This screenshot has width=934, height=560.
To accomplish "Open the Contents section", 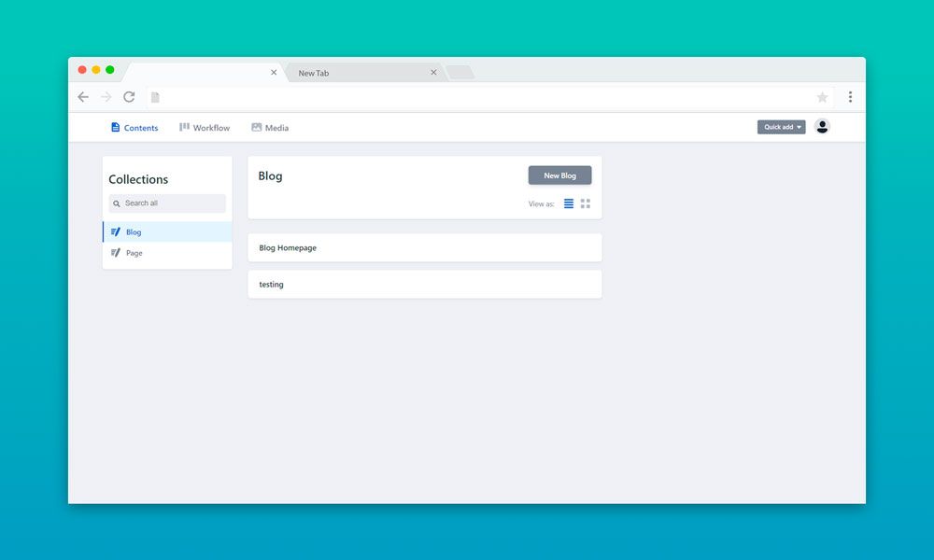I will pos(134,127).
